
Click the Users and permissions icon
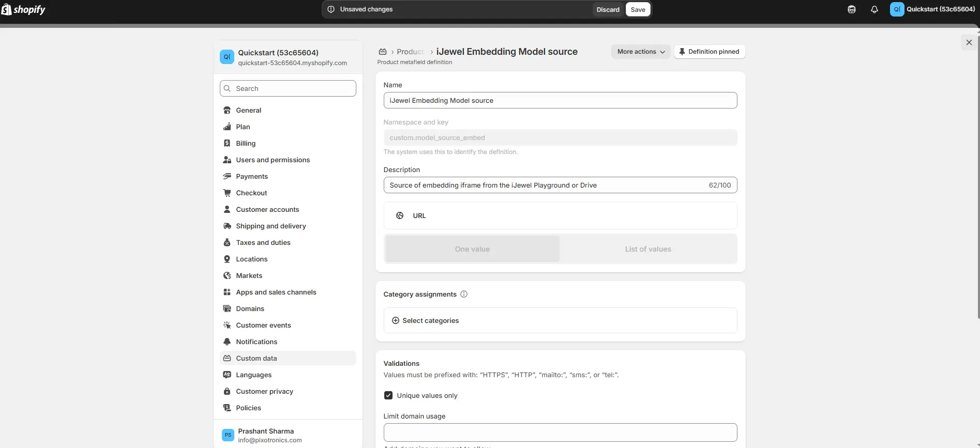pyautogui.click(x=227, y=160)
